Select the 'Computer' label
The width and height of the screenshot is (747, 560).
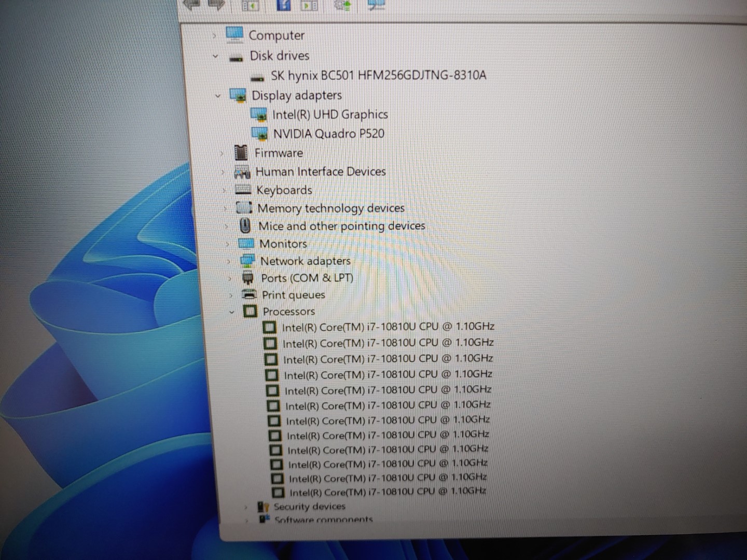coord(276,35)
